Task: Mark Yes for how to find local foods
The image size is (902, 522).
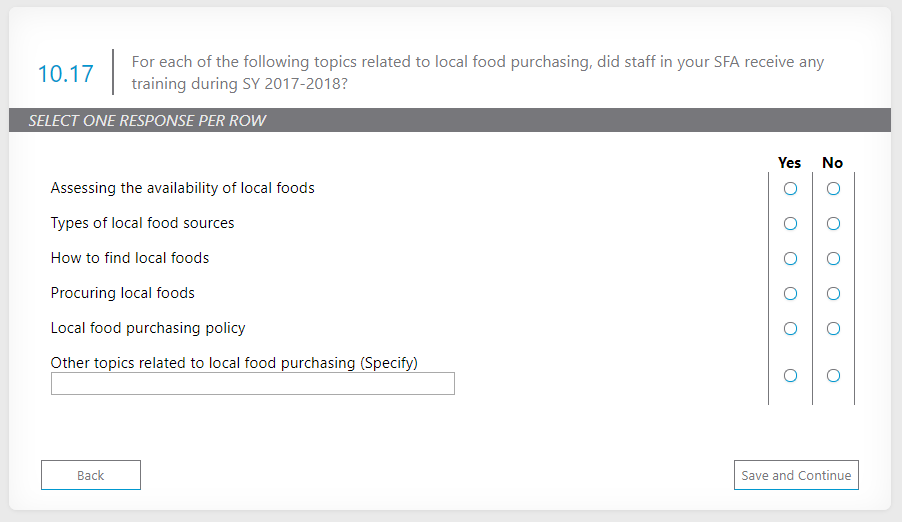Action: click(790, 259)
